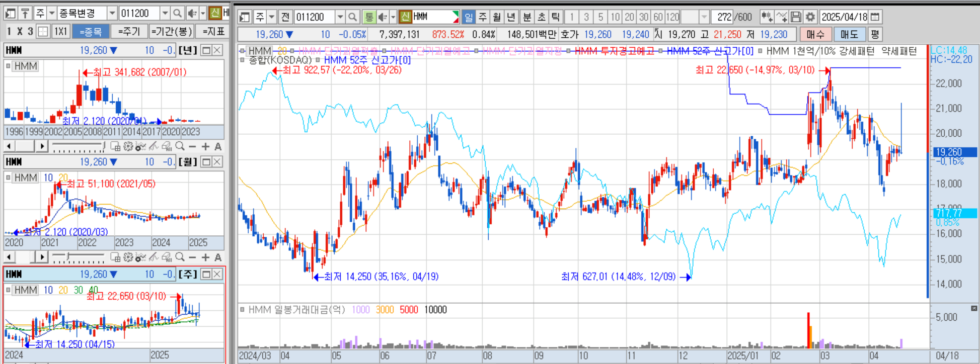Click minus zoom-out icon under the yearly chart
This screenshot has width=980, height=364.
coord(192,146)
